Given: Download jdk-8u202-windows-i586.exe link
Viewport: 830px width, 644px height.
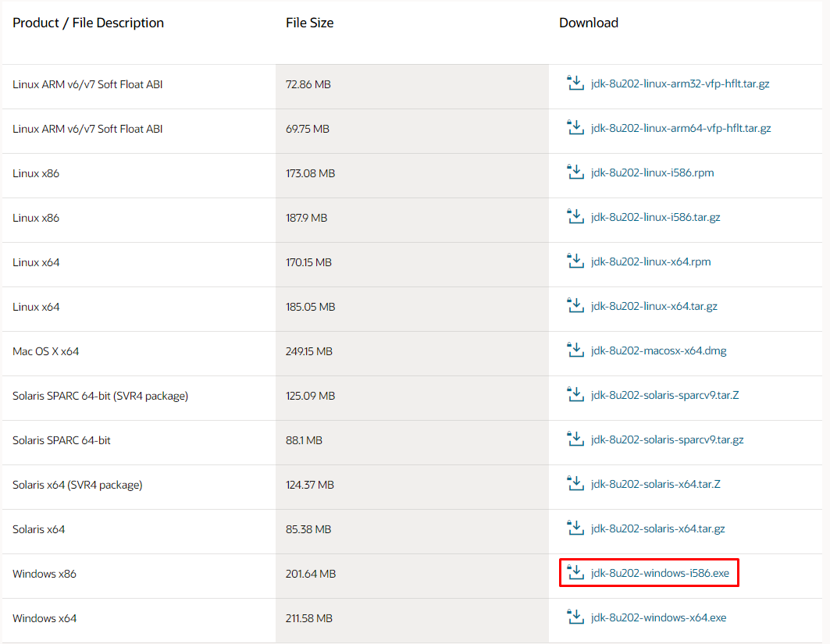Looking at the screenshot, I should coord(660,572).
